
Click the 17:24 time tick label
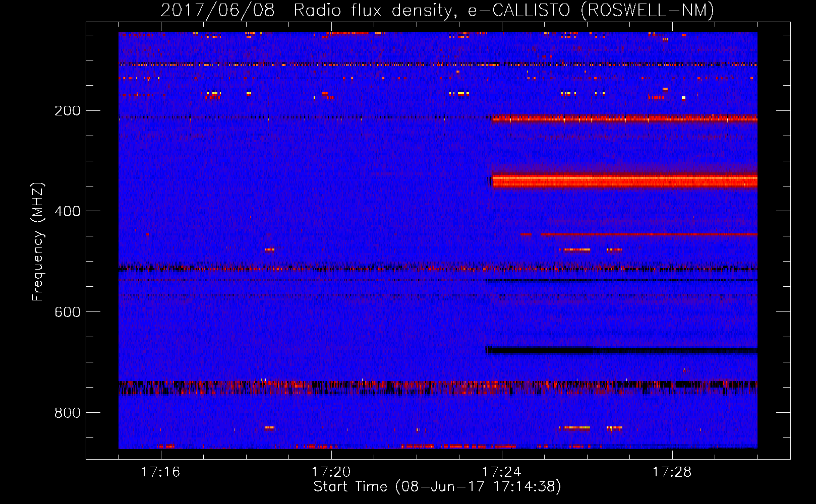(x=502, y=472)
